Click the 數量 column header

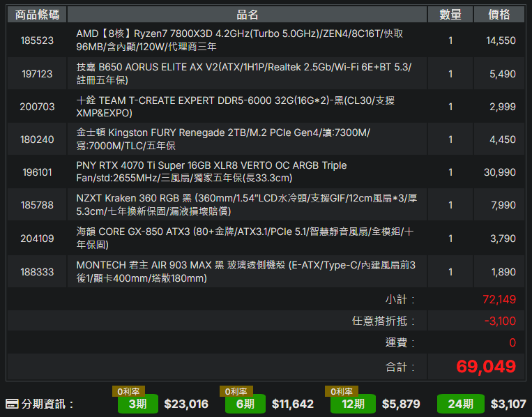pos(450,15)
